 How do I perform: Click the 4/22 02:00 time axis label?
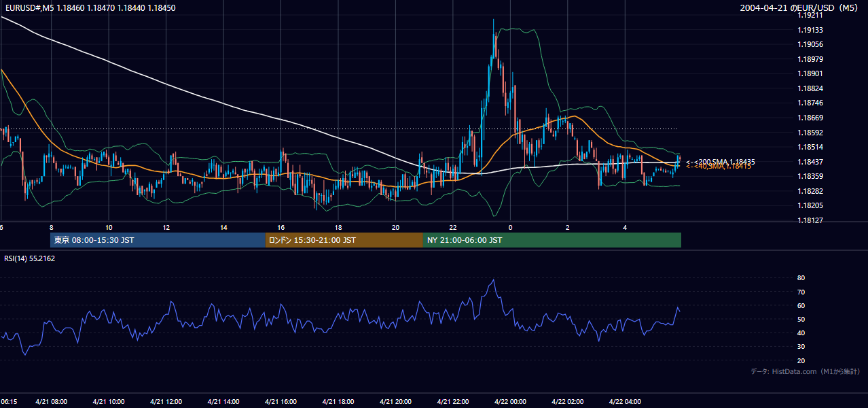click(x=568, y=401)
